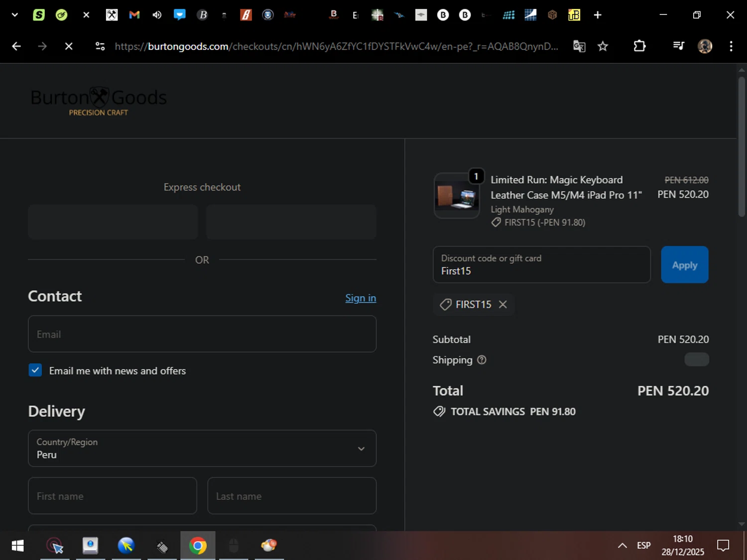Translate this page icon
Screen dimensions: 747x560
click(x=579, y=46)
